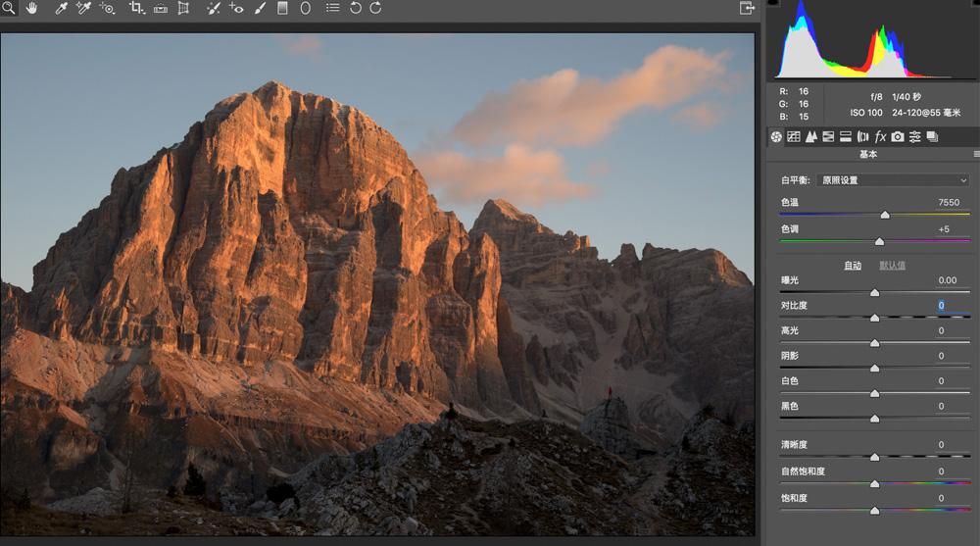Select the Hand pan tool
The image size is (980, 546).
pos(32,8)
